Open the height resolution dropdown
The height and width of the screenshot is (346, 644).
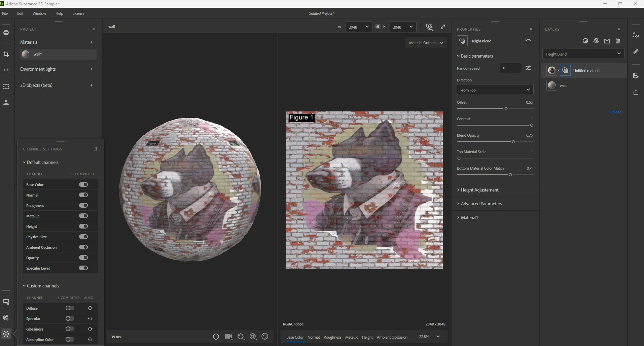point(403,27)
